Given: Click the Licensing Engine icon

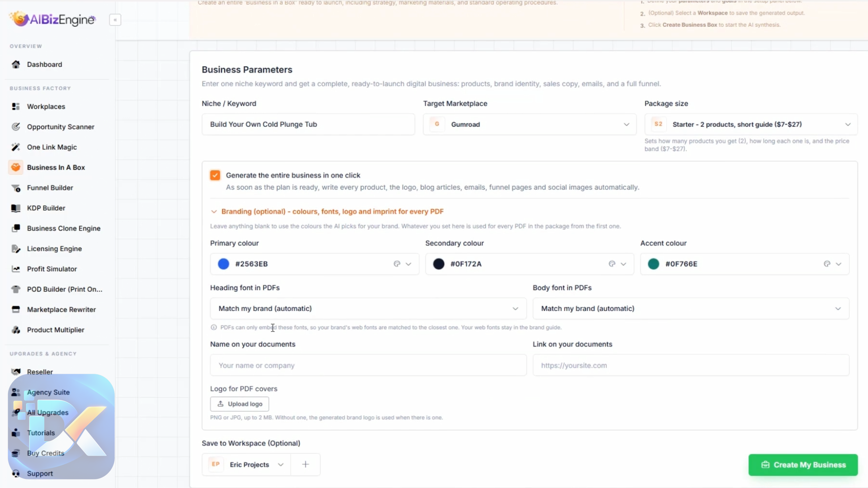Looking at the screenshot, I should tap(16, 249).
